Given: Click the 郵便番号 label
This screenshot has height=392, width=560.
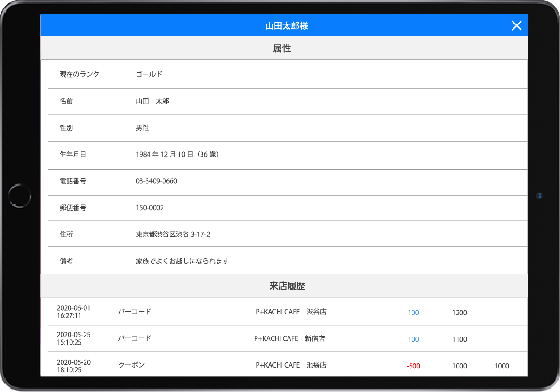Looking at the screenshot, I should [72, 208].
